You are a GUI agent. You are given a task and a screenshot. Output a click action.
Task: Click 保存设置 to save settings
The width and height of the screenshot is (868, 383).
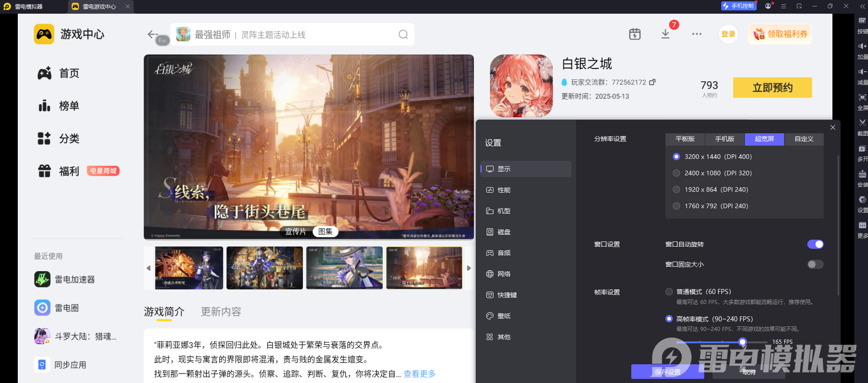668,372
